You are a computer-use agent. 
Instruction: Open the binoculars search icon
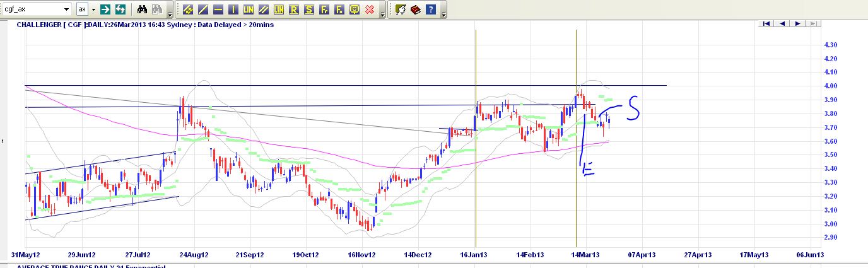143,9
